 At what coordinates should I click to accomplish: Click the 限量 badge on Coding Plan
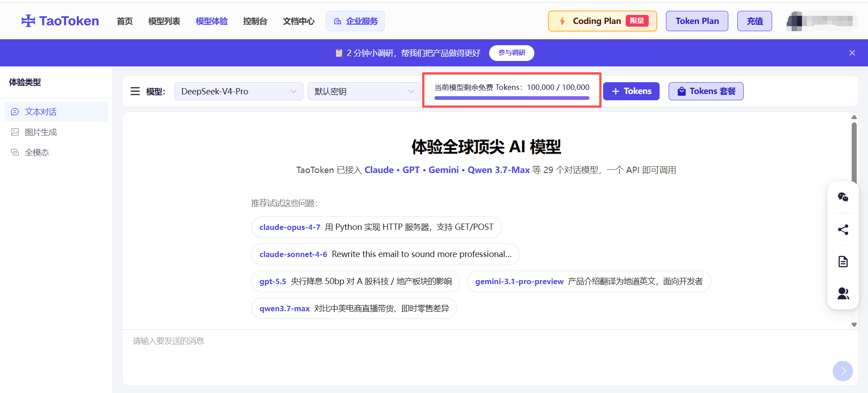coord(637,21)
